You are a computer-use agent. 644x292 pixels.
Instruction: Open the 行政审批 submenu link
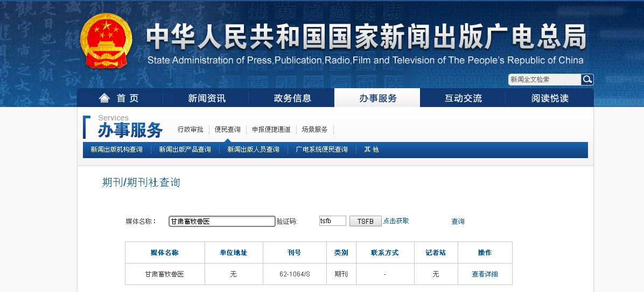(x=190, y=129)
